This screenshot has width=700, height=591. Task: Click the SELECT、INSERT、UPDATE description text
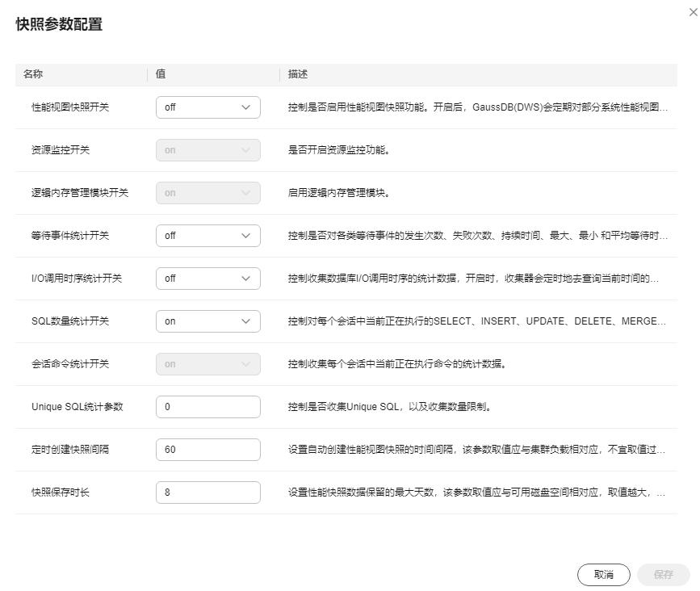477,321
